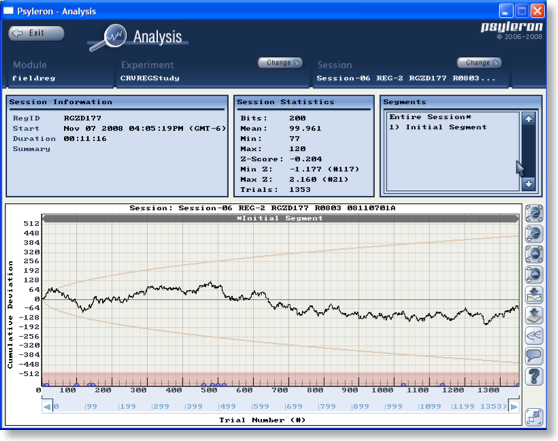
Task: Click the Segments list scroll down arrow
Action: (x=528, y=184)
